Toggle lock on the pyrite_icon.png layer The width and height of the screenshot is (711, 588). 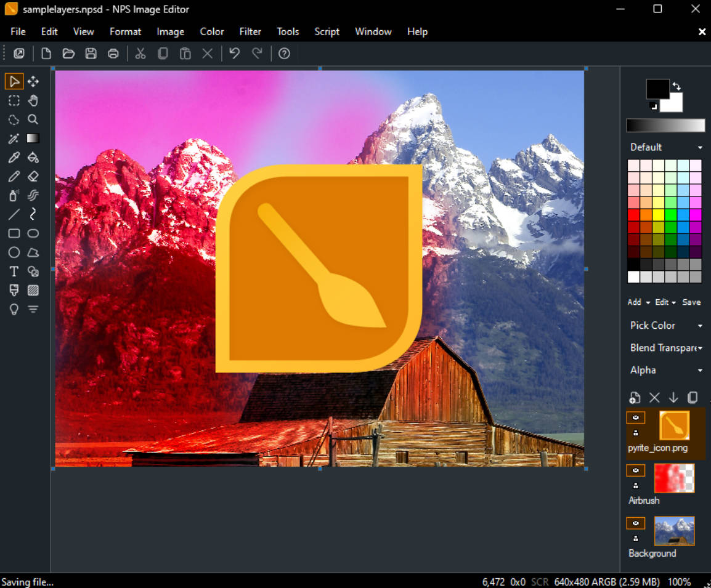coord(636,433)
